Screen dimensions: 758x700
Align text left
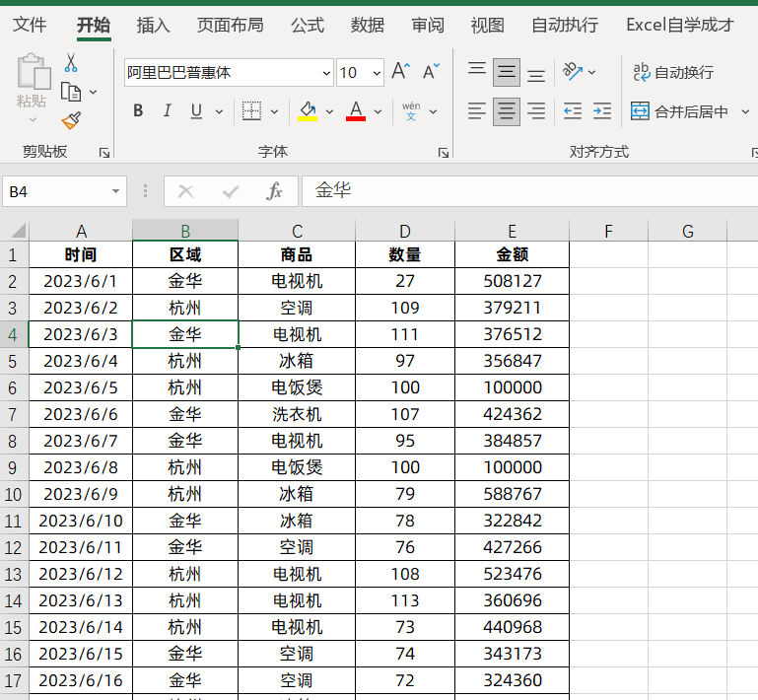(x=477, y=111)
